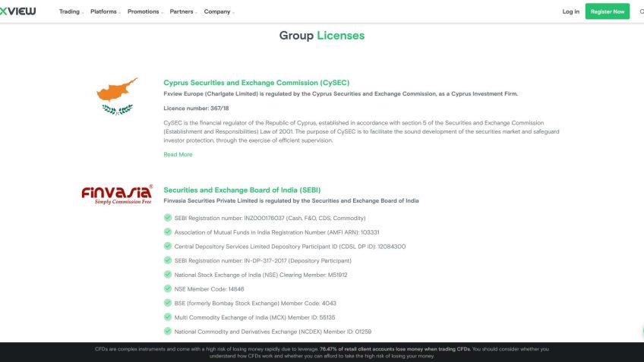
Task: Click Read More under the CySEC description
Action: tap(178, 155)
